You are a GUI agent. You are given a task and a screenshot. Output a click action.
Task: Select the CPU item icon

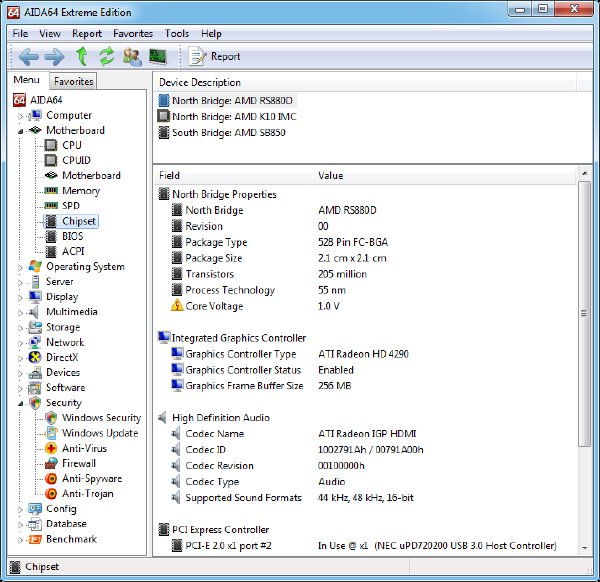point(51,145)
